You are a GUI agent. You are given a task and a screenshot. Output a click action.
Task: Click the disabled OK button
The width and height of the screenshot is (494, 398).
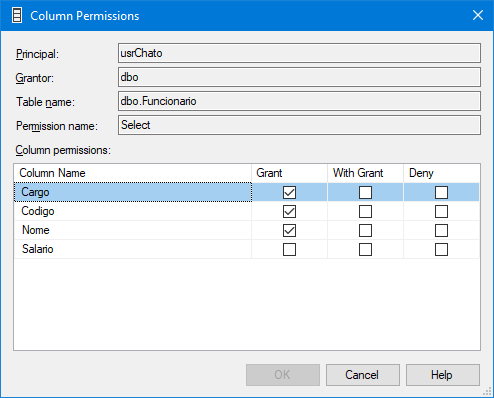point(283,375)
